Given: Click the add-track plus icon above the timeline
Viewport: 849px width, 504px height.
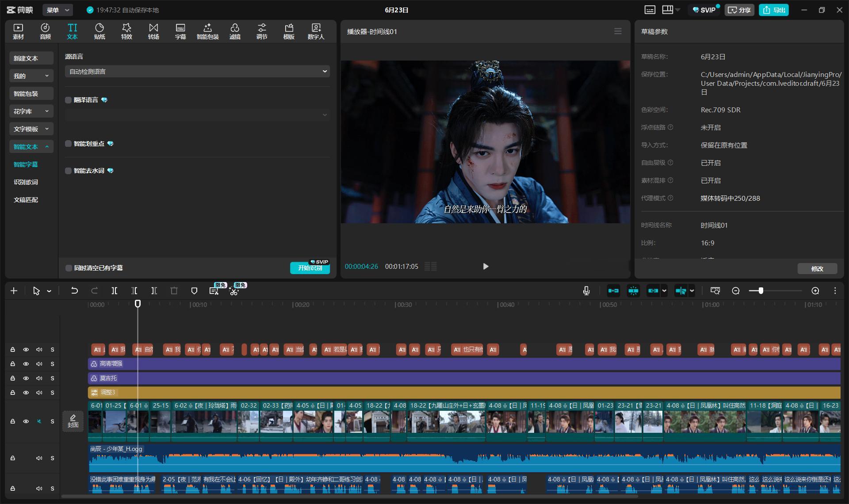Looking at the screenshot, I should (x=14, y=291).
